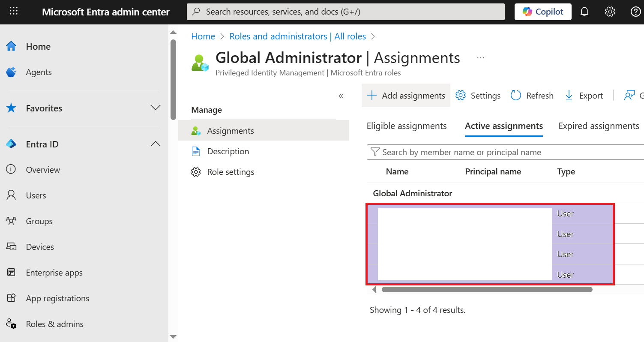
Task: Click the feedback person icon in toolbar
Action: point(629,96)
